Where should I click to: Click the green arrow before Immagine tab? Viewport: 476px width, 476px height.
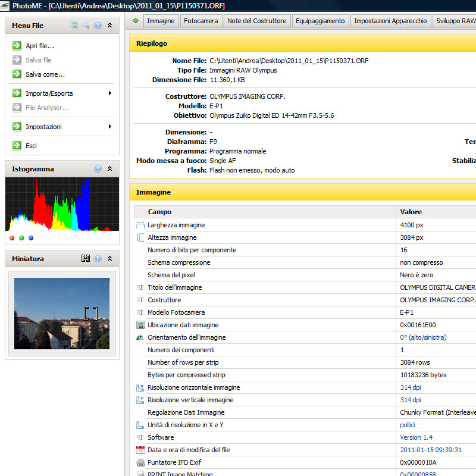pos(135,21)
